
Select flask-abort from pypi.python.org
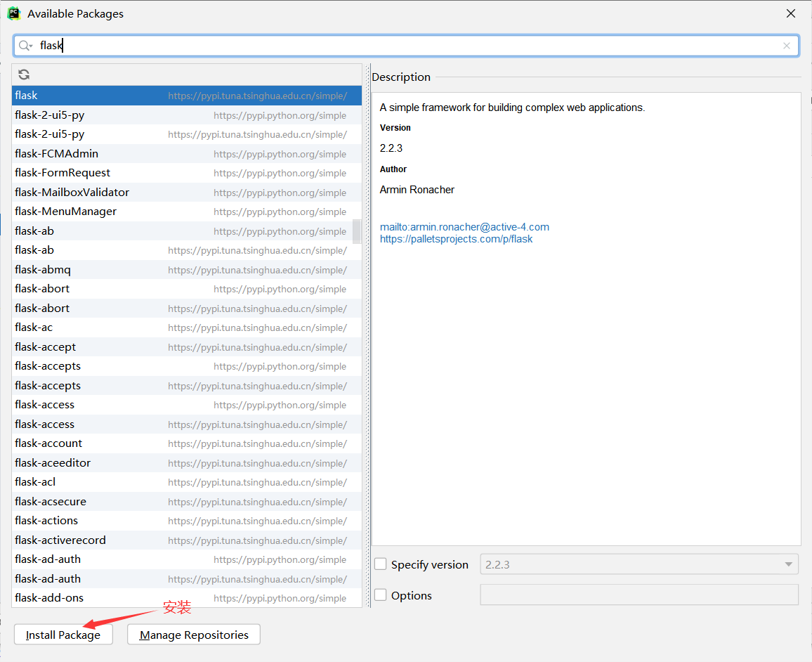[186, 289]
